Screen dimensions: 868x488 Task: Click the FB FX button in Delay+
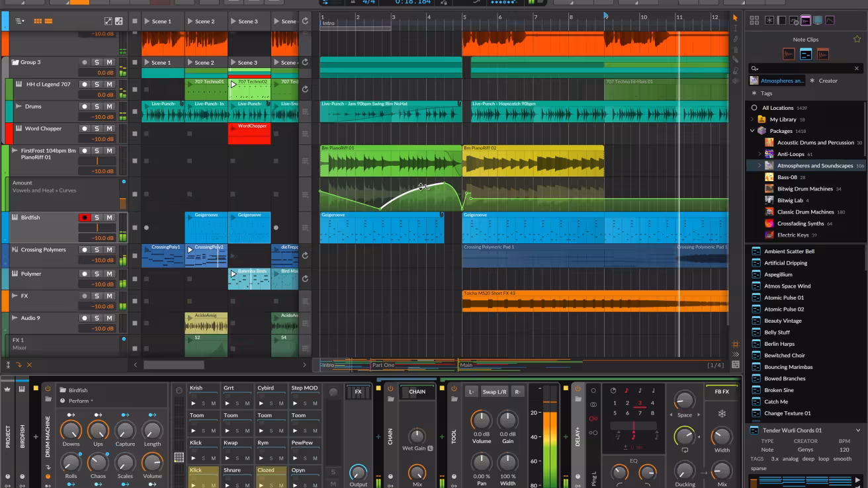tap(722, 391)
